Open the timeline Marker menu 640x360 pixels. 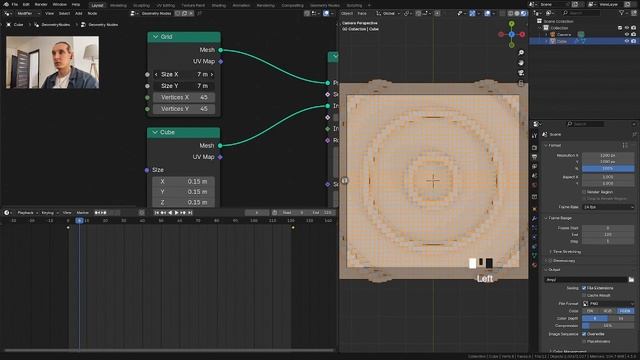pyautogui.click(x=82, y=213)
